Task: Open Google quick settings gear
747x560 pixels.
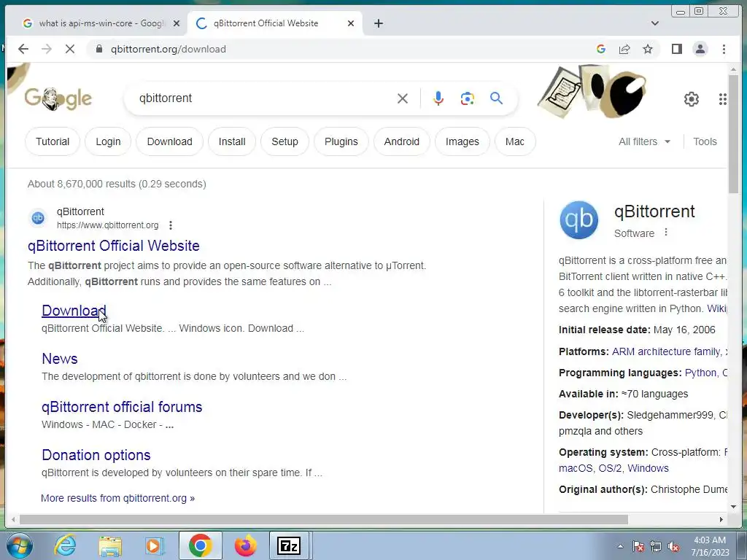Action: [692, 99]
